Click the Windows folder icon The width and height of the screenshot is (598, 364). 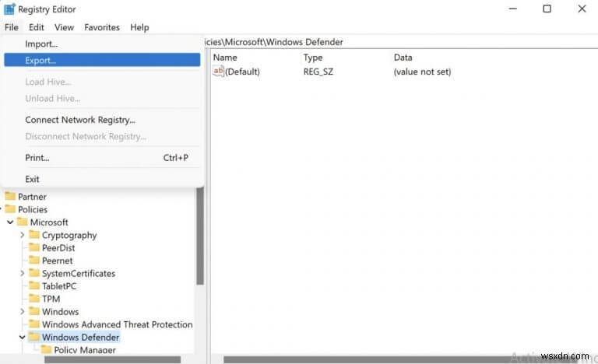pyautogui.click(x=34, y=311)
